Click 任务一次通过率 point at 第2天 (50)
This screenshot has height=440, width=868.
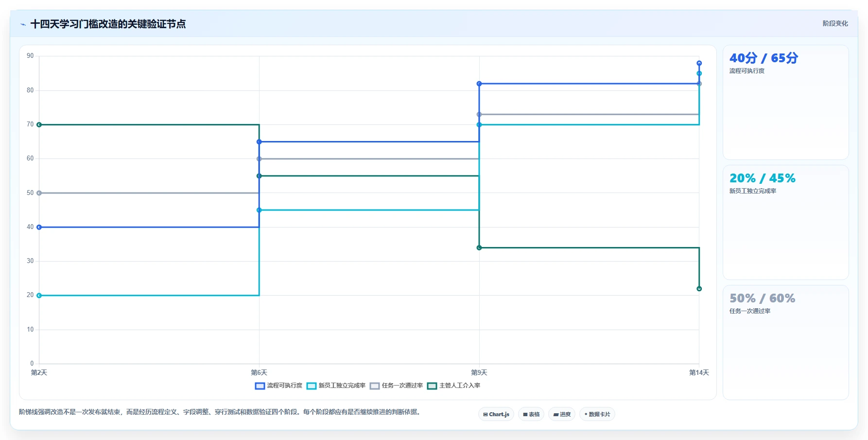(39, 193)
